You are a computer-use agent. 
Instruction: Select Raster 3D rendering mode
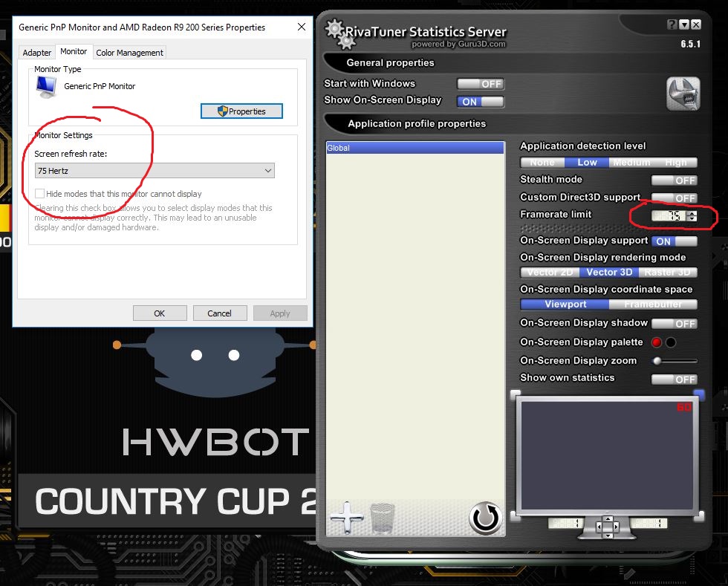click(668, 273)
